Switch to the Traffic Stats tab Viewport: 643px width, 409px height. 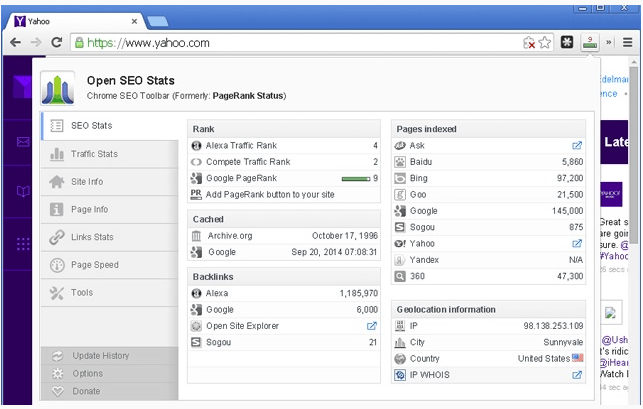pos(110,154)
